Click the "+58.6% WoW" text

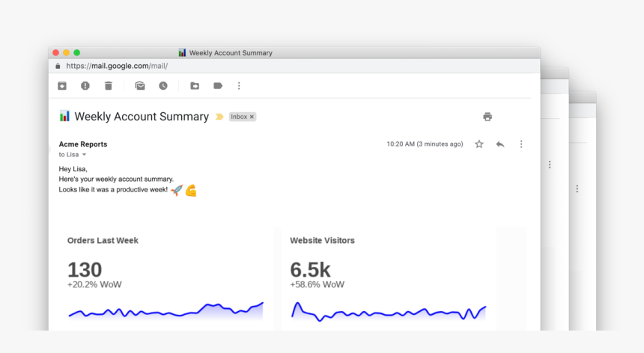(x=317, y=284)
